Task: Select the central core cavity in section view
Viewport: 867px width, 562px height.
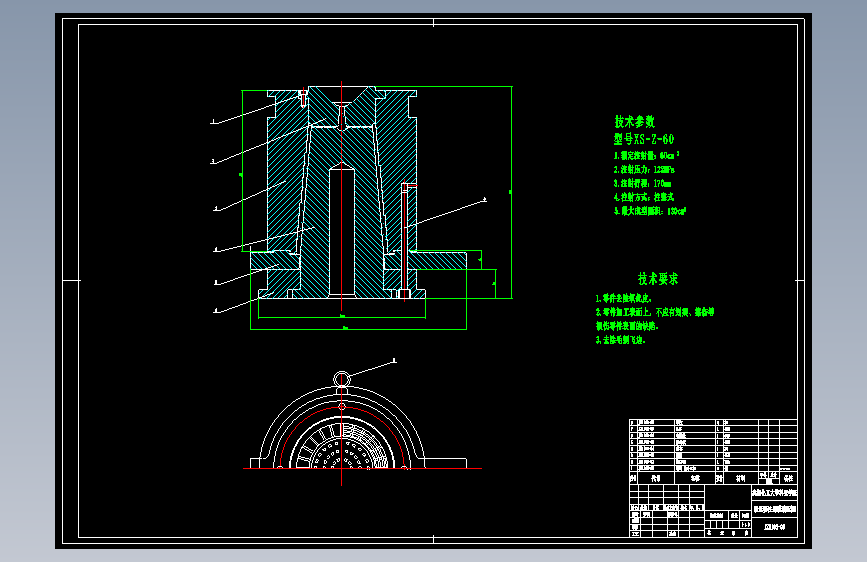Action: coord(342,230)
